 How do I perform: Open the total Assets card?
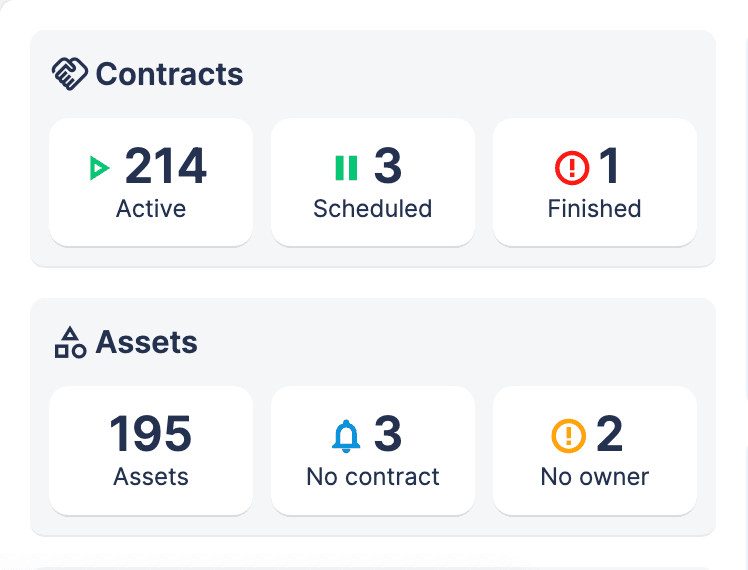(151, 450)
